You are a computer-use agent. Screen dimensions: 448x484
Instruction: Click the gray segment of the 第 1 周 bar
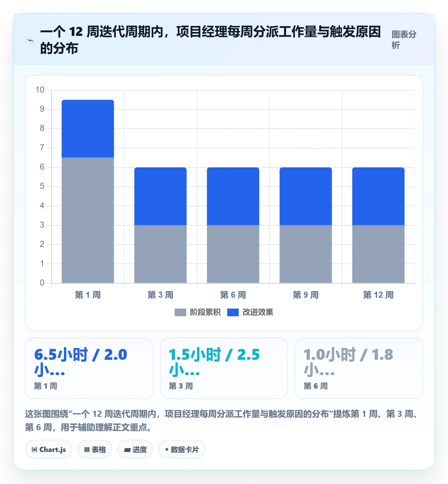pos(88,220)
